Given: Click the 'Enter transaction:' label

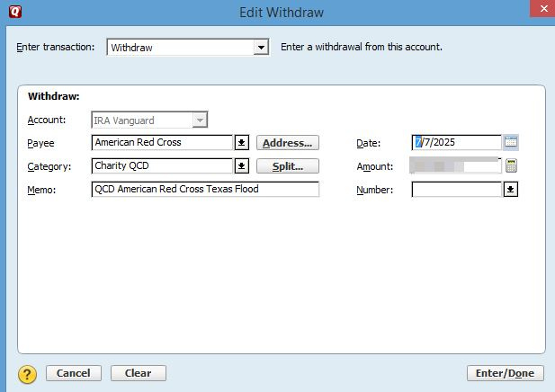Looking at the screenshot, I should tap(56, 47).
